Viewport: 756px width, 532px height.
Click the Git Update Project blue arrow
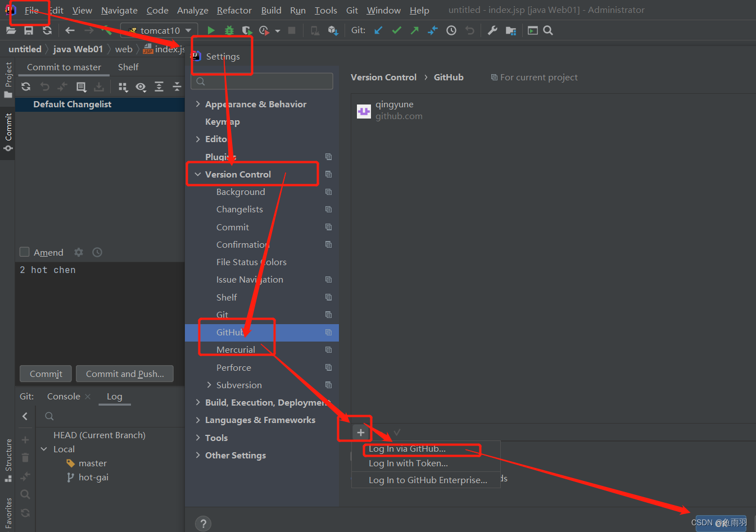[378, 30]
